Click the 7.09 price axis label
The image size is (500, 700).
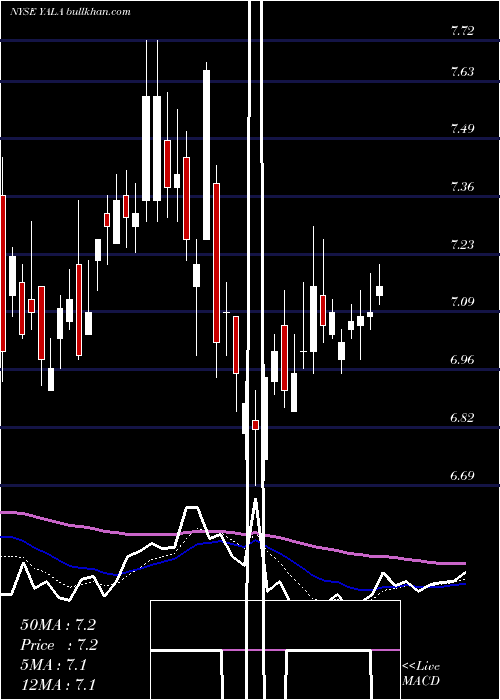pos(462,301)
